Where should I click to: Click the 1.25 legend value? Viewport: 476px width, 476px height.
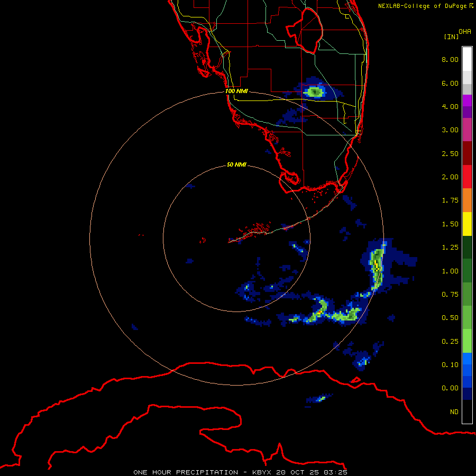tap(450, 248)
